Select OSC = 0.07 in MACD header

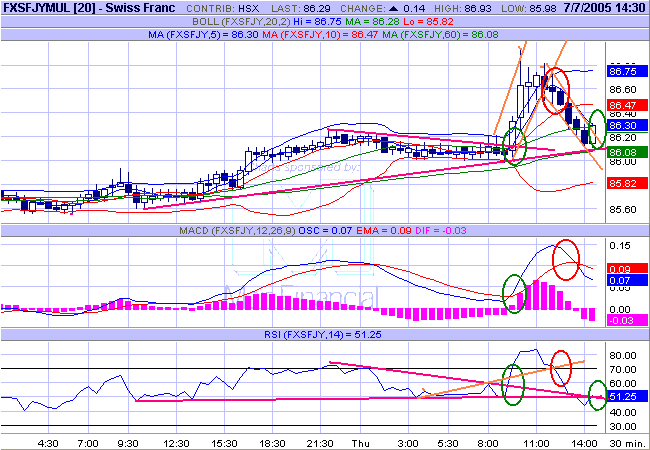pyautogui.click(x=325, y=230)
